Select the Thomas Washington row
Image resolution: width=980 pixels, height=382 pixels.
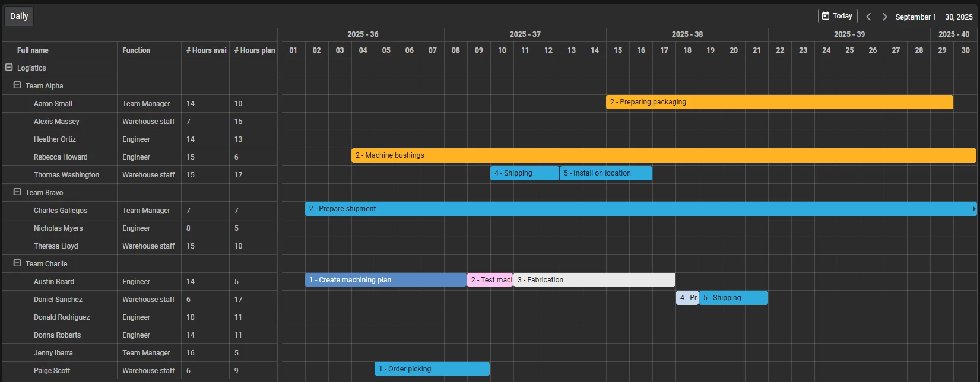point(139,174)
